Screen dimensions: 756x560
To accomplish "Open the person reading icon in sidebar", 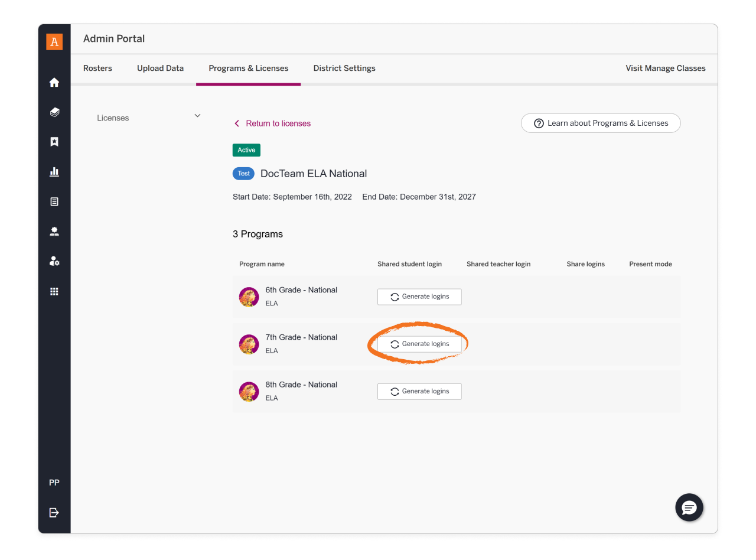I will (54, 232).
